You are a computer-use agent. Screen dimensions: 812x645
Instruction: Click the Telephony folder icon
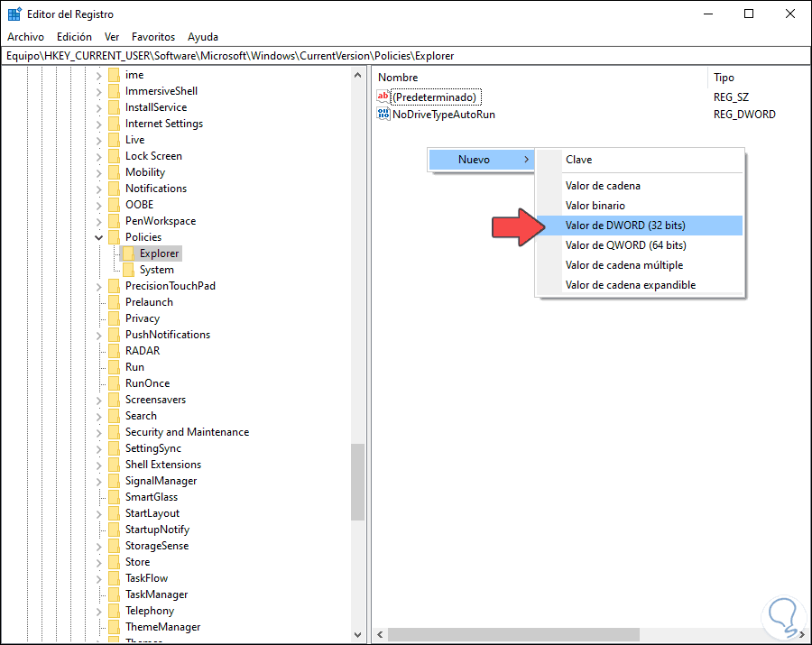tap(114, 611)
